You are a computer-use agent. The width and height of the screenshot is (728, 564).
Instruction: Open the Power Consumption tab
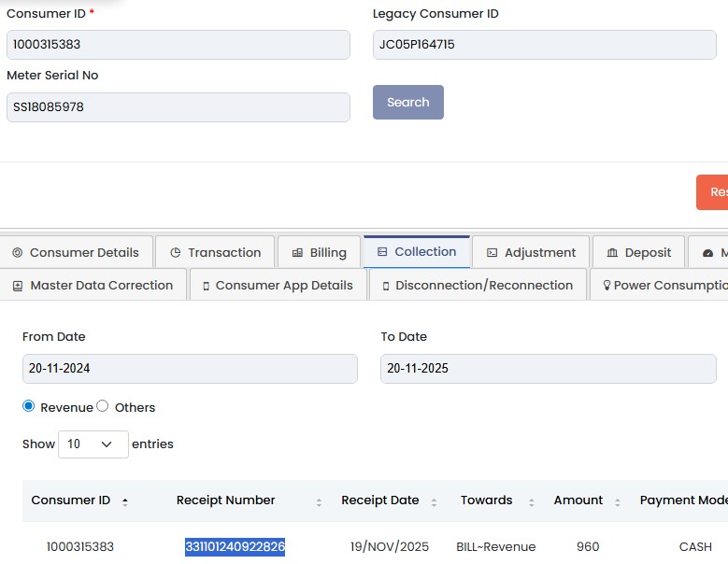(659, 285)
